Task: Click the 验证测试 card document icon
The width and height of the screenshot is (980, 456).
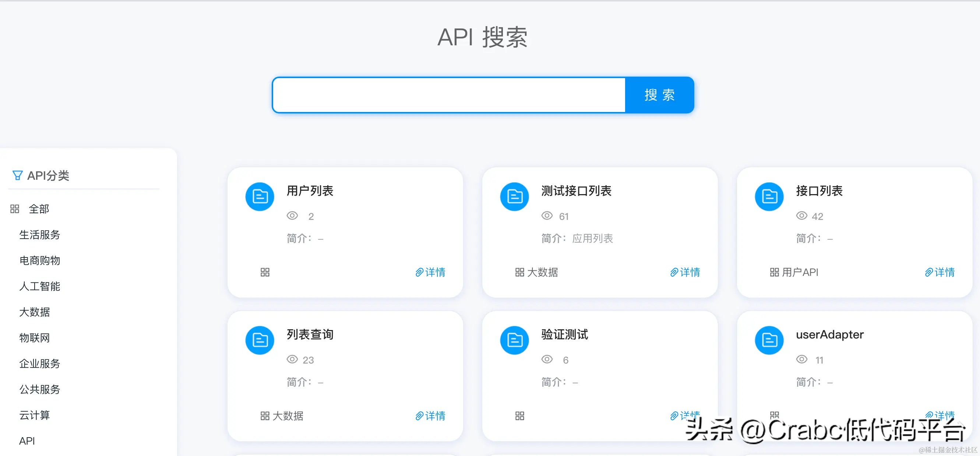Action: click(x=514, y=340)
